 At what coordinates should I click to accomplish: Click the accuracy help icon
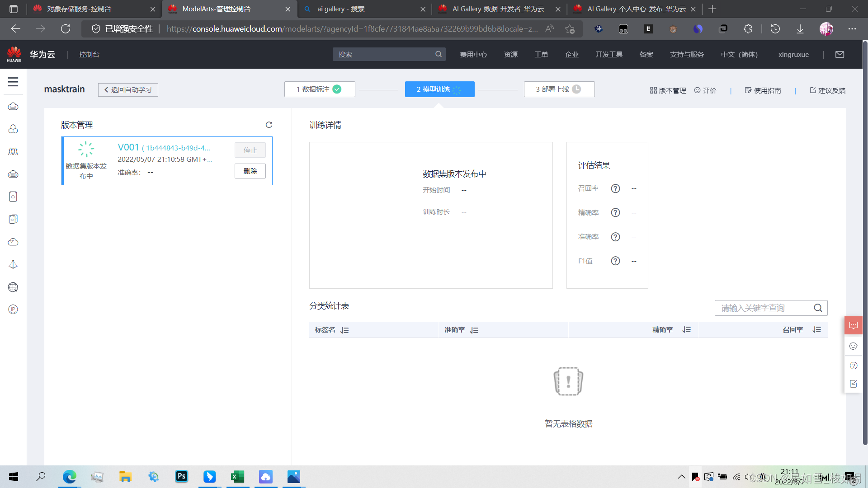(x=615, y=237)
